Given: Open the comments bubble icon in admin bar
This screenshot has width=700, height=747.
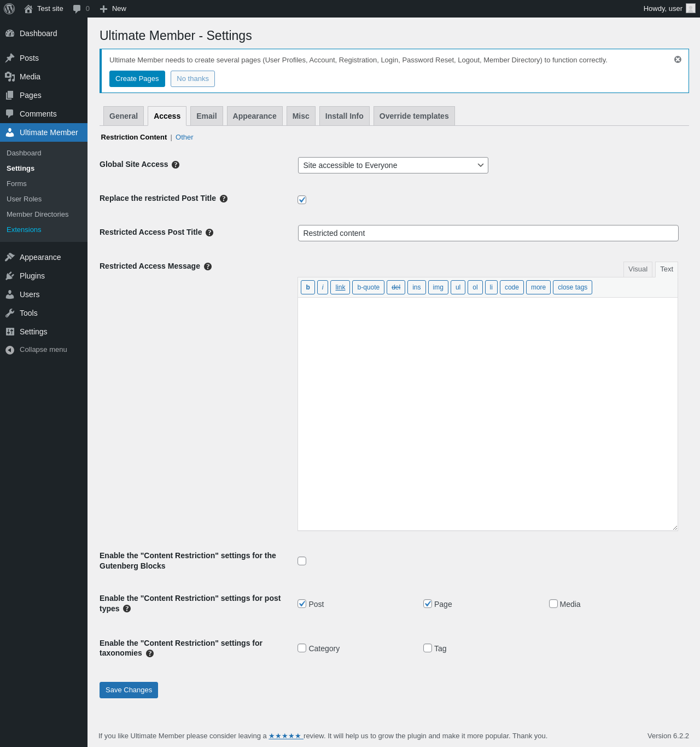Looking at the screenshot, I should point(77,9).
